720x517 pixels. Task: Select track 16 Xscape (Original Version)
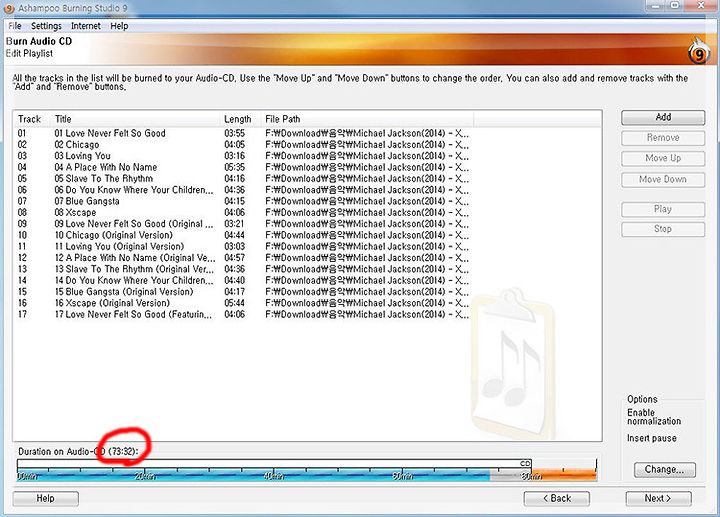[243, 303]
